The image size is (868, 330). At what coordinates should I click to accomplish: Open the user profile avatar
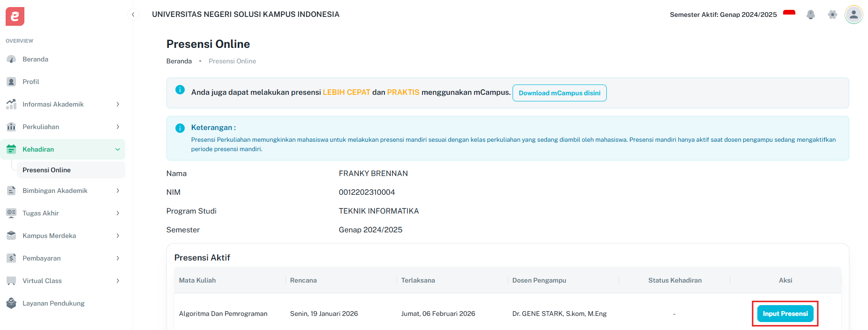point(854,15)
